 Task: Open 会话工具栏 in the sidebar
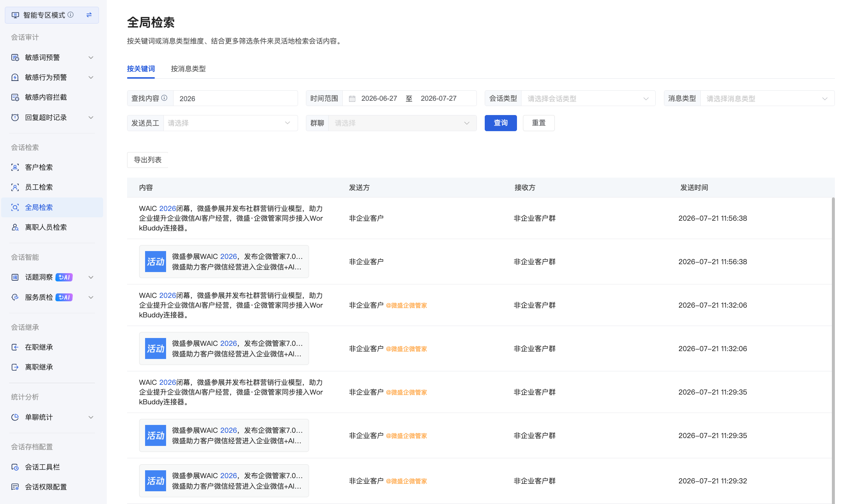tap(52, 467)
